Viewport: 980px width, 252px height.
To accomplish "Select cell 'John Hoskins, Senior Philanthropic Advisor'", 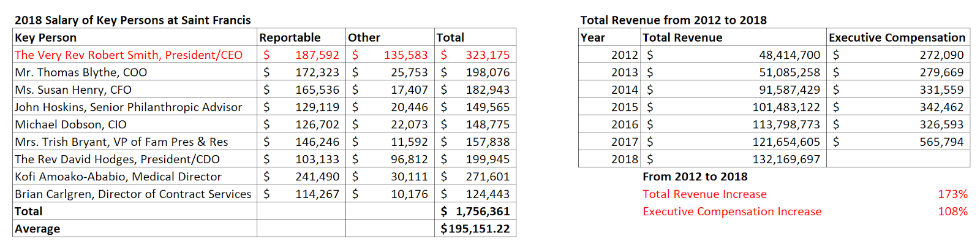I will 135,107.
